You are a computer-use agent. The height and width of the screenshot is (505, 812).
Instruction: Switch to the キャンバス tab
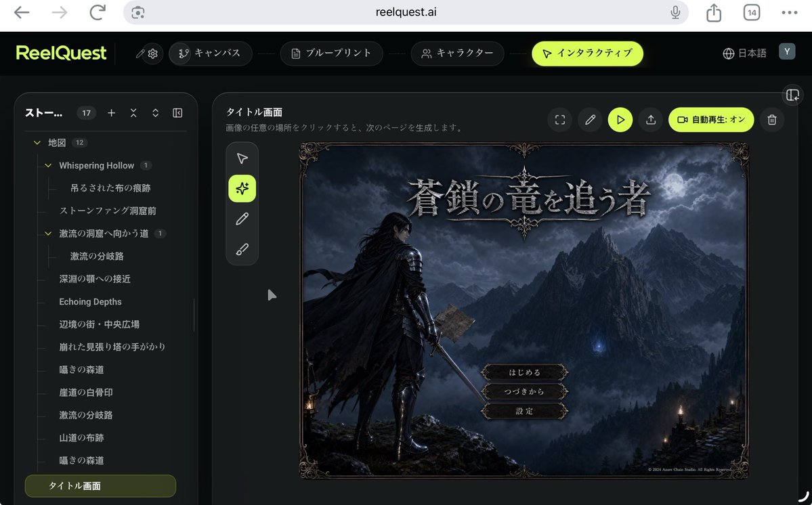210,53
